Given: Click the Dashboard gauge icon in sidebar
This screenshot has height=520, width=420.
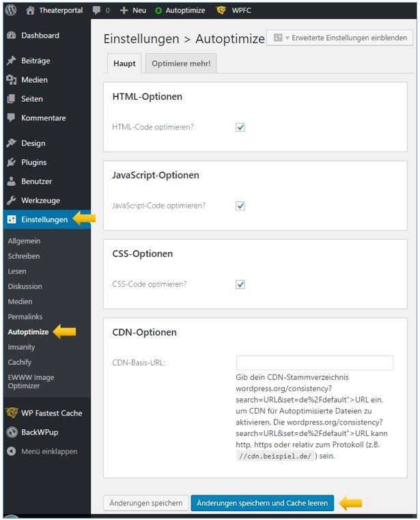Looking at the screenshot, I should tap(11, 36).
